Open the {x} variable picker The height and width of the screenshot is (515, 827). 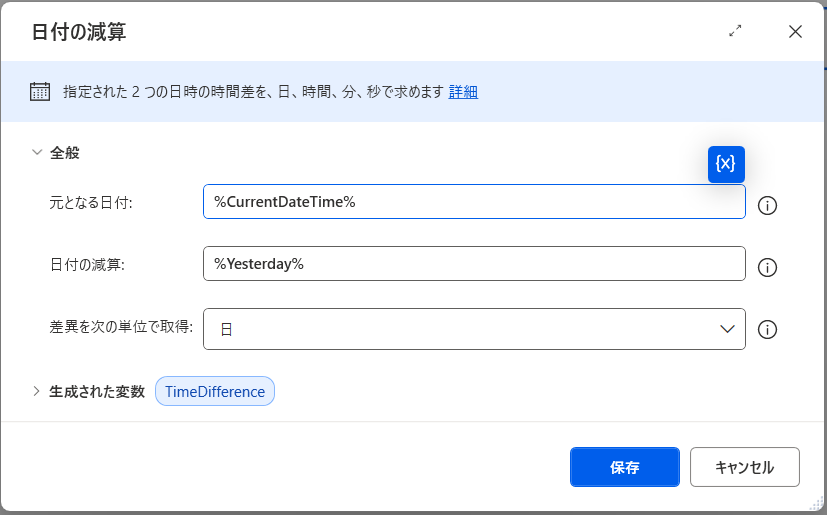[x=726, y=164]
